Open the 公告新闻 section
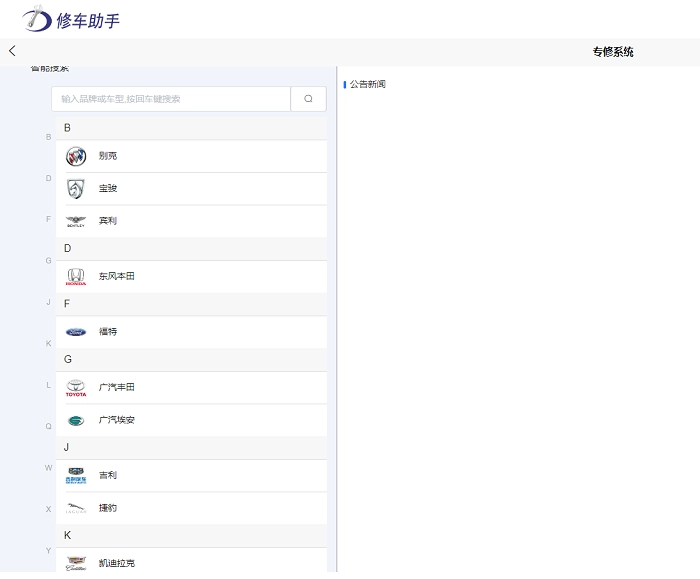Viewport: 700px width, 579px height. 367,85
